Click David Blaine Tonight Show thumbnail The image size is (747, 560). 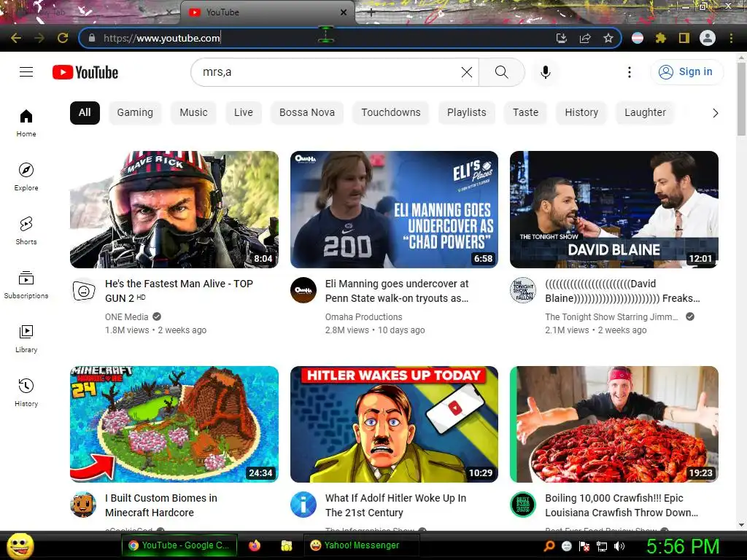coord(614,209)
